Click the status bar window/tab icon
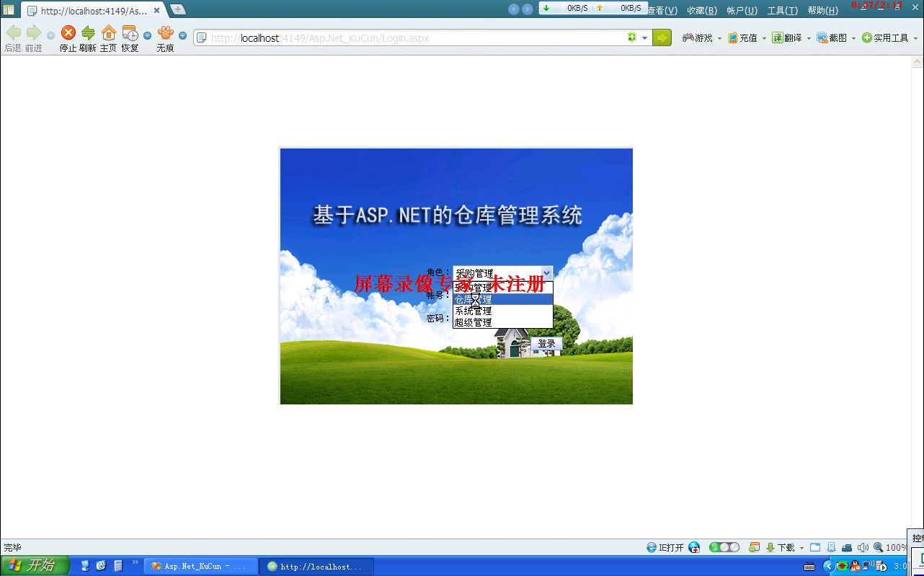Screen dimensions: 924x576 coord(815,547)
